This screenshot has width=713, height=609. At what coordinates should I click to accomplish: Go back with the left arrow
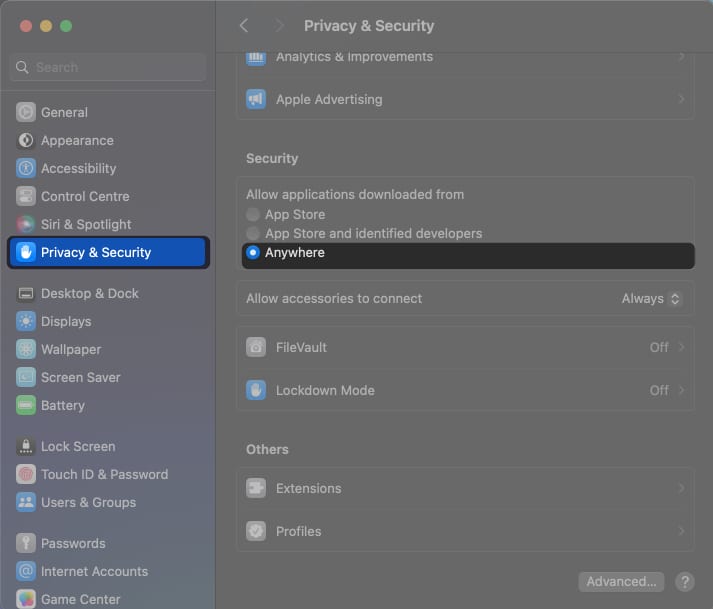(244, 25)
